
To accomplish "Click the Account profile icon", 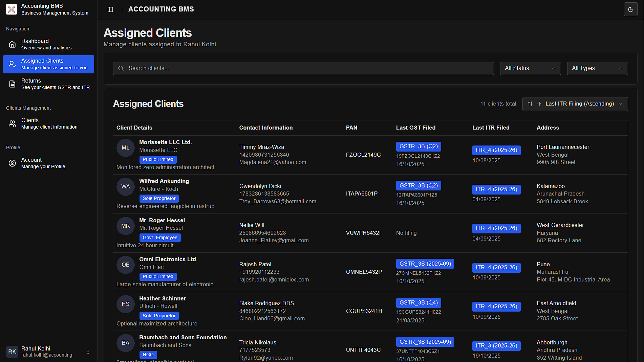I will [12, 163].
